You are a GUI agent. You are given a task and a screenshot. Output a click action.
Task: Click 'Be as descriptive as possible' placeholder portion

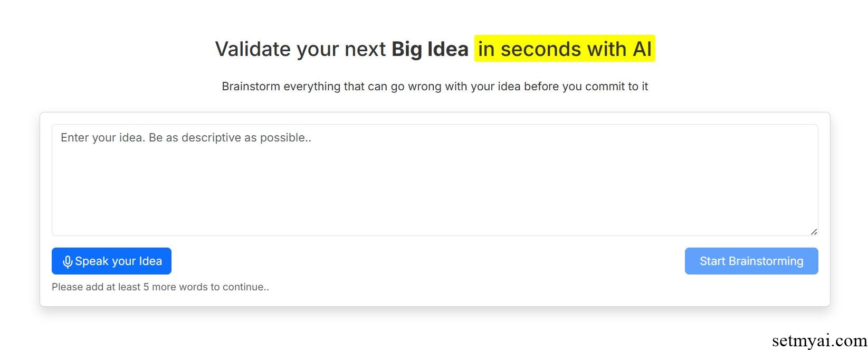(x=230, y=138)
